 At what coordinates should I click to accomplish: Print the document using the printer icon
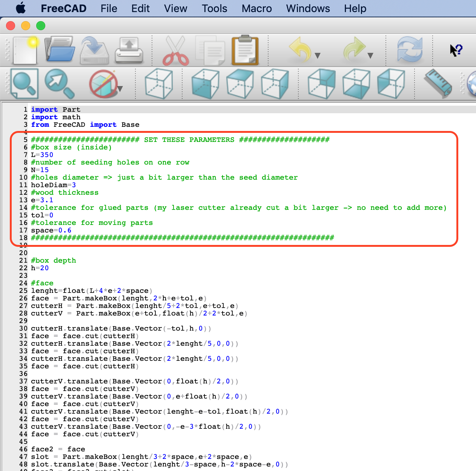(129, 50)
